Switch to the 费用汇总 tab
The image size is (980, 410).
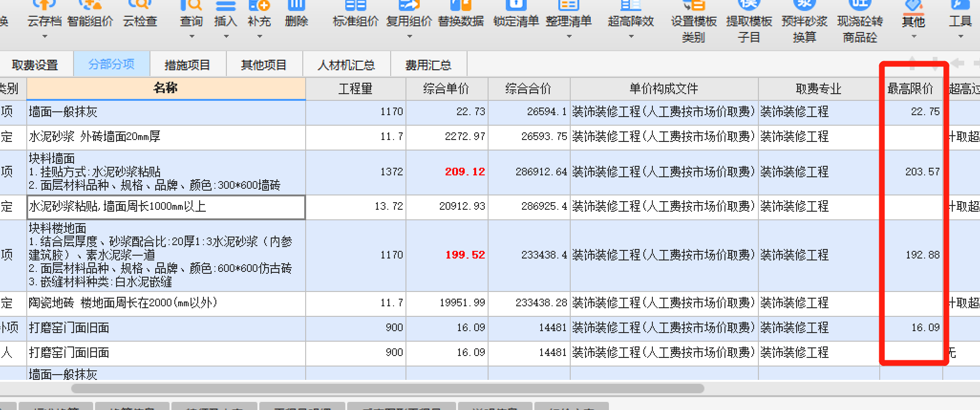point(428,65)
